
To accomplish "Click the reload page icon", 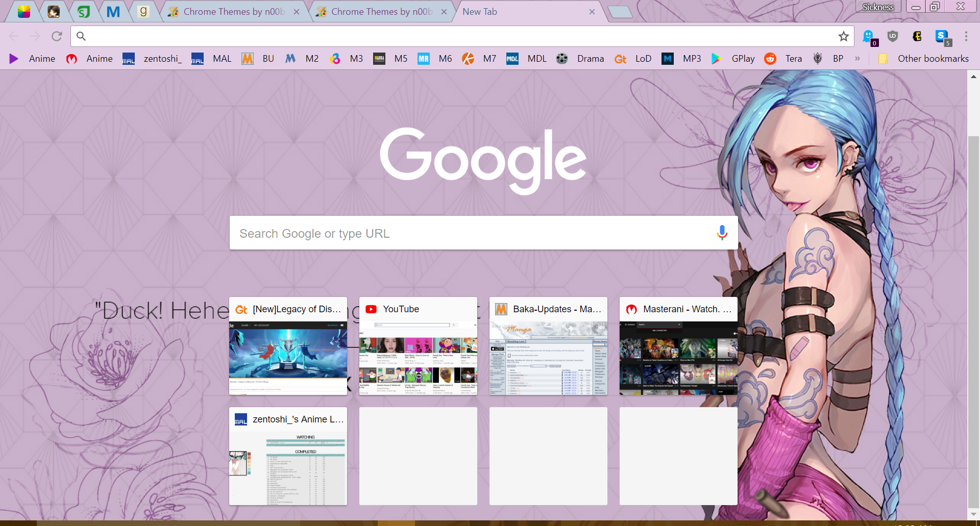I will point(57,36).
